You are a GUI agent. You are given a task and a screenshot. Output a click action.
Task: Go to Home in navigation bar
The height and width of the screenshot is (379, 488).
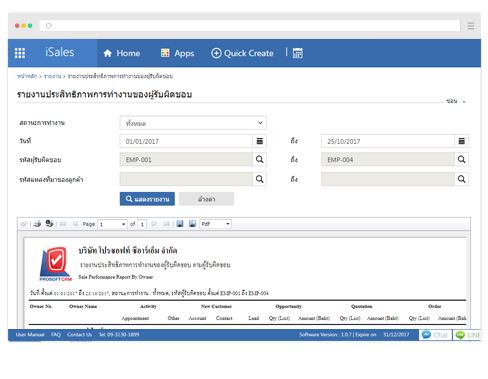pyautogui.click(x=122, y=53)
